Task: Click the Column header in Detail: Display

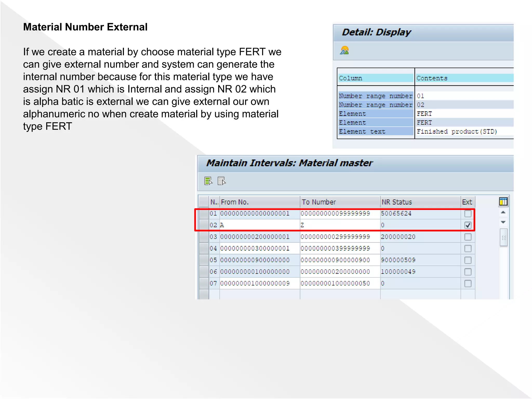Action: tap(376, 78)
